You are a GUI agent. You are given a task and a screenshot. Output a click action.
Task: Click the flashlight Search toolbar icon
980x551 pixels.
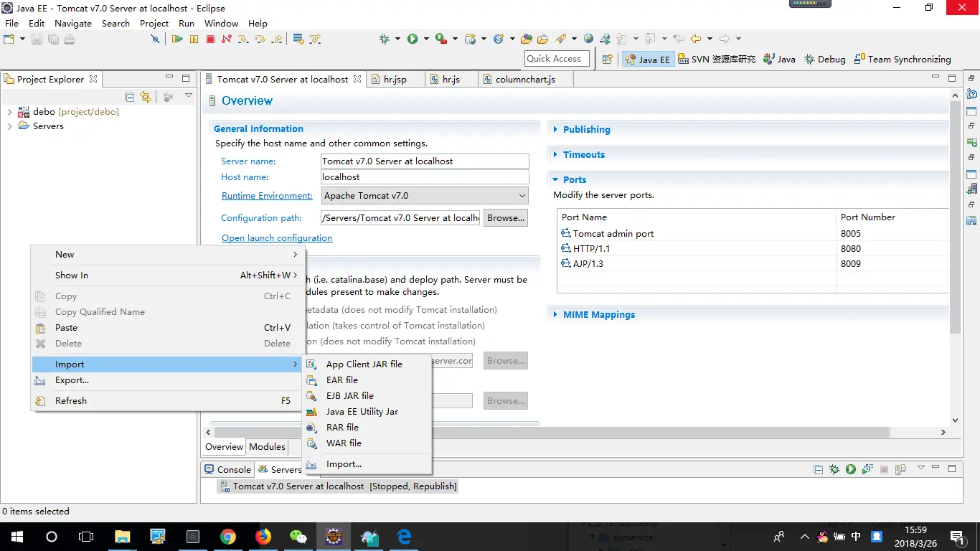(x=560, y=39)
